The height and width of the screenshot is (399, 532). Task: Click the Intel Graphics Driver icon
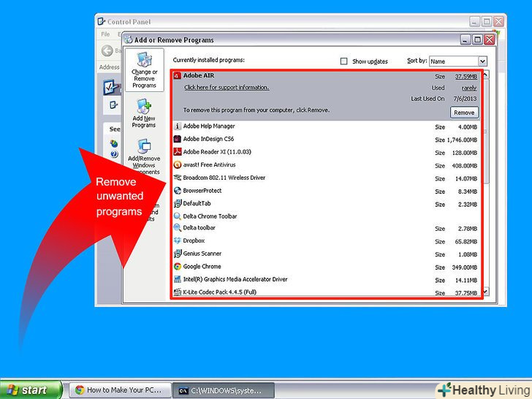pyautogui.click(x=177, y=279)
